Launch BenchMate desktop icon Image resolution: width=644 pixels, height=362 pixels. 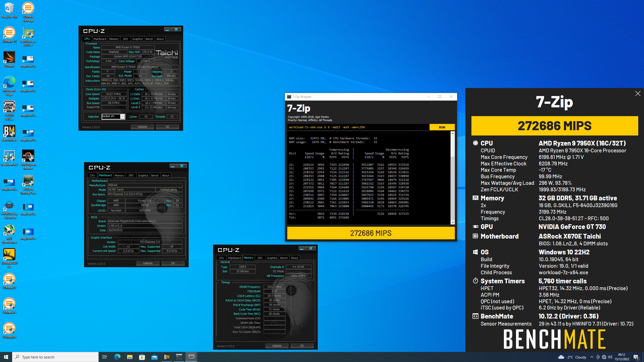[x=9, y=133]
